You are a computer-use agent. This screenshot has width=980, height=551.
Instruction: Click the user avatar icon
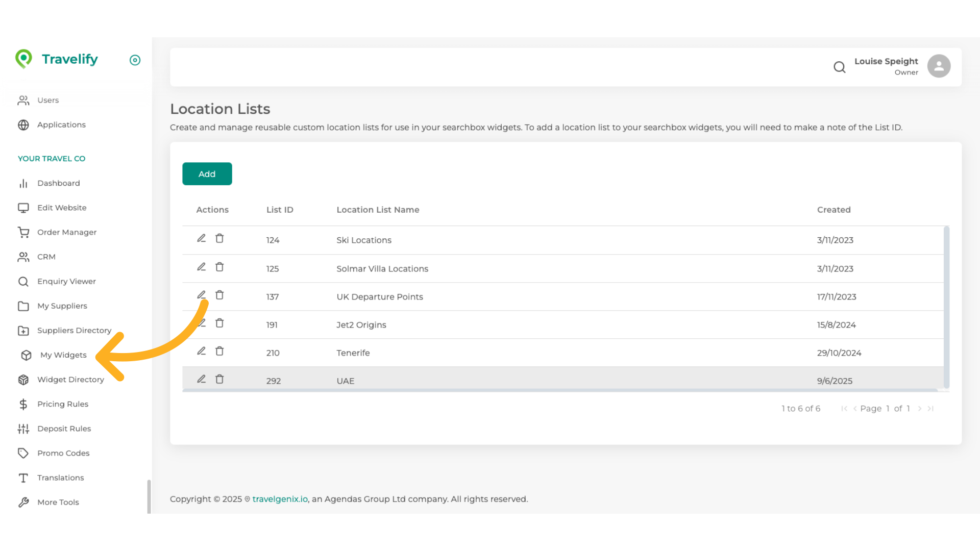[x=939, y=66]
